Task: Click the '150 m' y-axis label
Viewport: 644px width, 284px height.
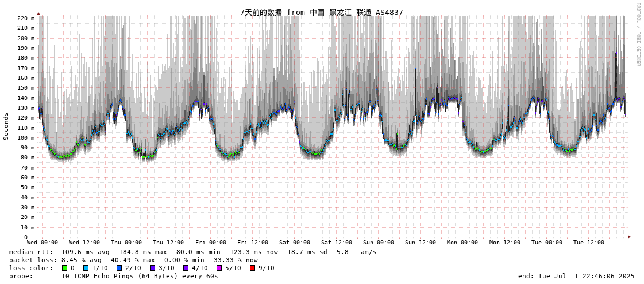Action: tap(26, 88)
